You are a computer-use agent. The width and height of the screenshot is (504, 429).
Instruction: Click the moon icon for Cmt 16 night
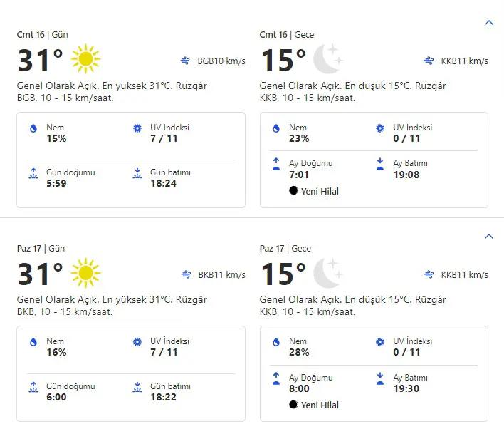(x=328, y=59)
